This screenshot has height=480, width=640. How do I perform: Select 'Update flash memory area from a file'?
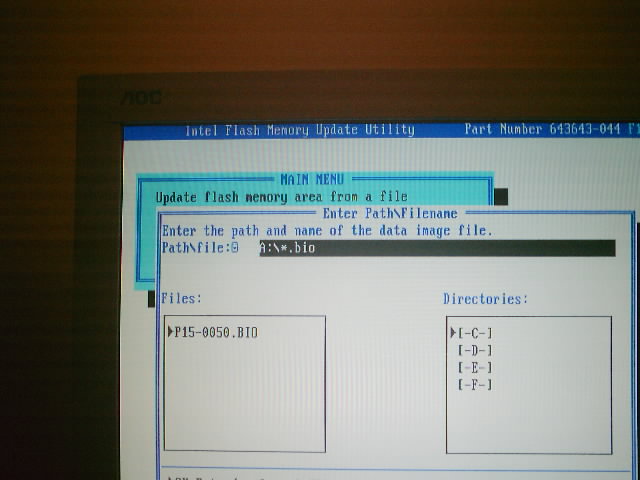(282, 197)
